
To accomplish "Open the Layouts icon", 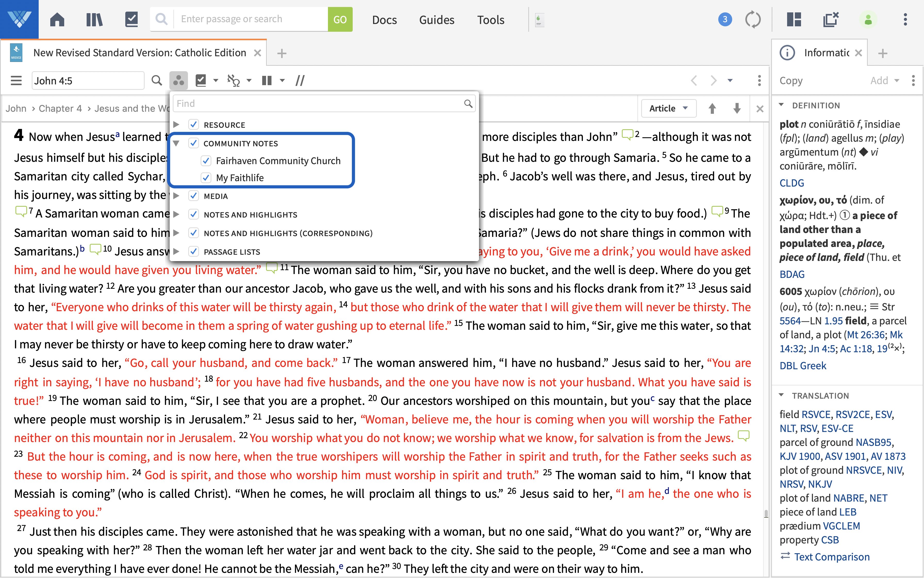I will 794,19.
